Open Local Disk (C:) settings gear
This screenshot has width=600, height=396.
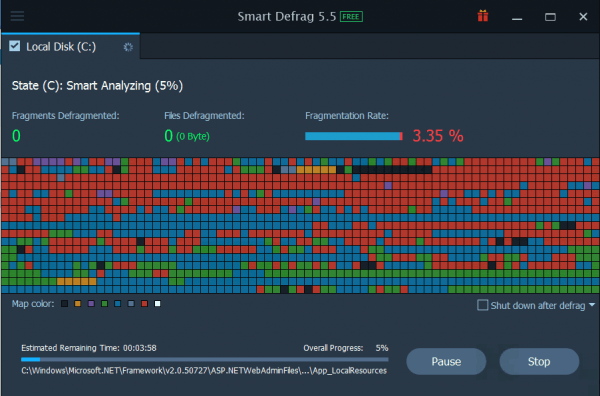click(x=128, y=47)
